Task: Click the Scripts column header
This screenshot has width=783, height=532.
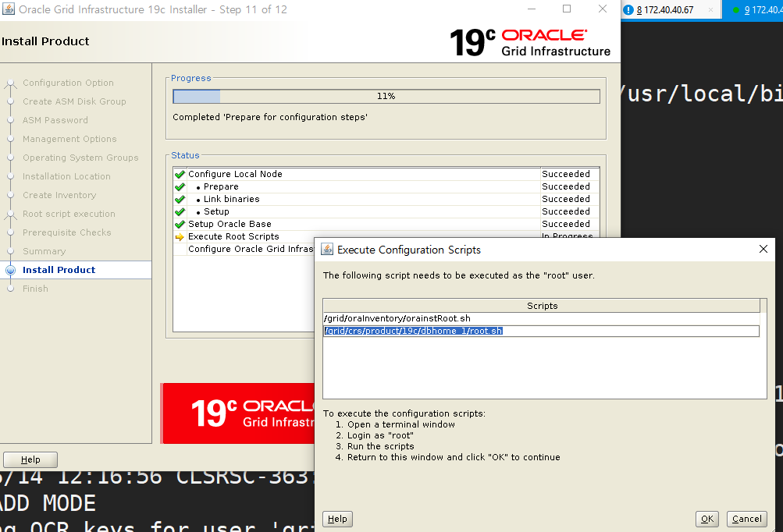Action: 542,306
